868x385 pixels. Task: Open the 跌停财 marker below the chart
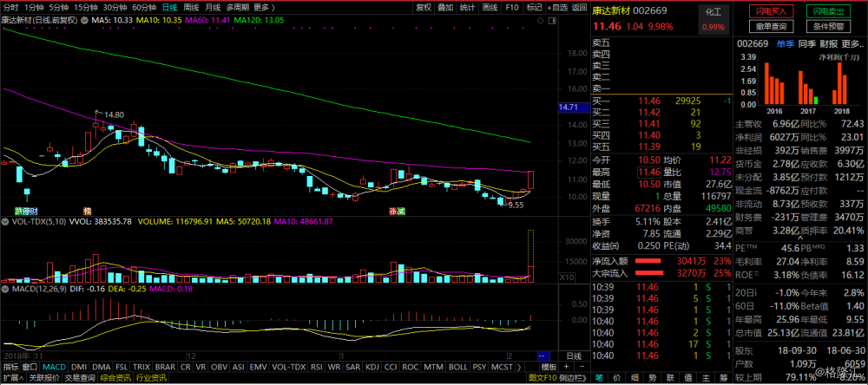(x=27, y=212)
